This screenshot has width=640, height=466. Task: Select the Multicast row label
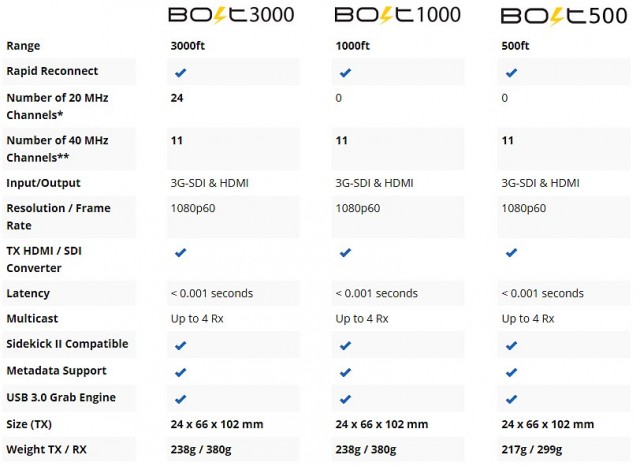32,318
